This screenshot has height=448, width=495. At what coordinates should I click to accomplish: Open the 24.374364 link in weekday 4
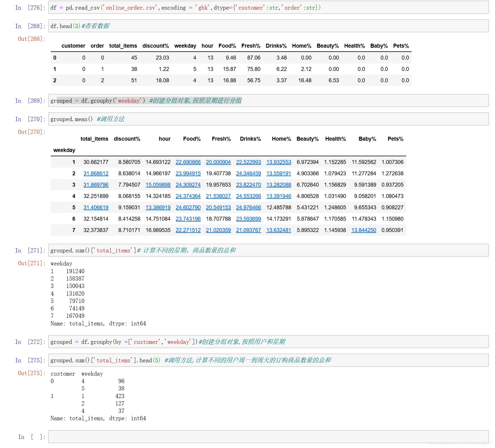click(188, 196)
